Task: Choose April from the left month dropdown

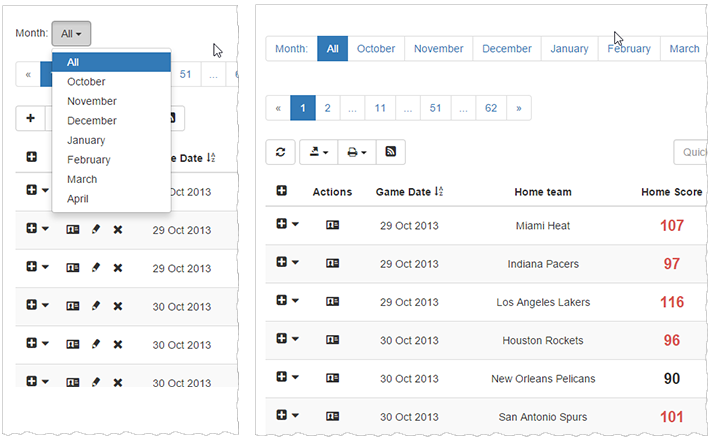Action: click(x=111, y=198)
